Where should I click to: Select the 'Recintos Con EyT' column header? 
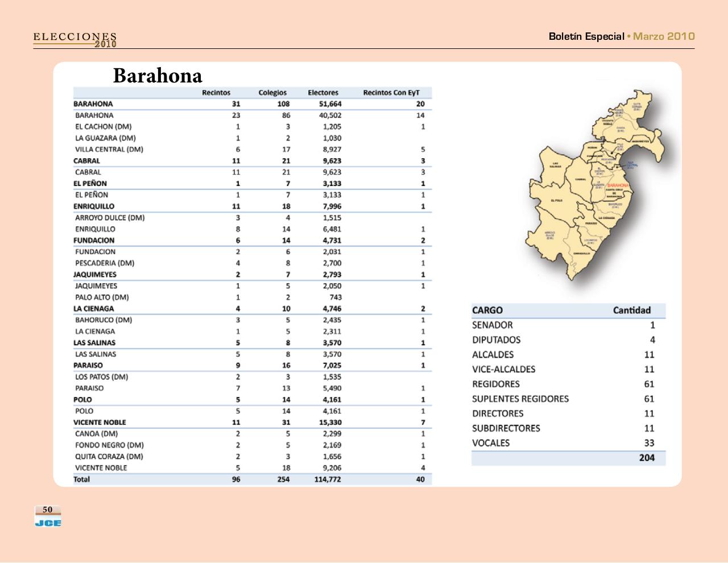[391, 93]
